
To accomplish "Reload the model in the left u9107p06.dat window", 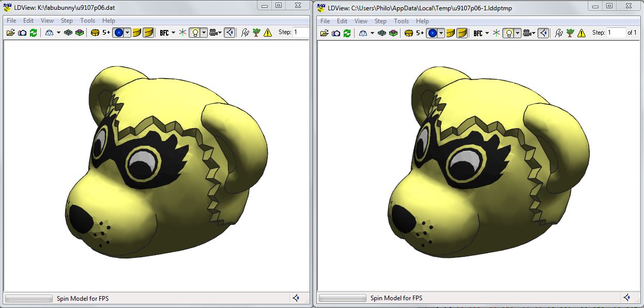I will coord(33,33).
